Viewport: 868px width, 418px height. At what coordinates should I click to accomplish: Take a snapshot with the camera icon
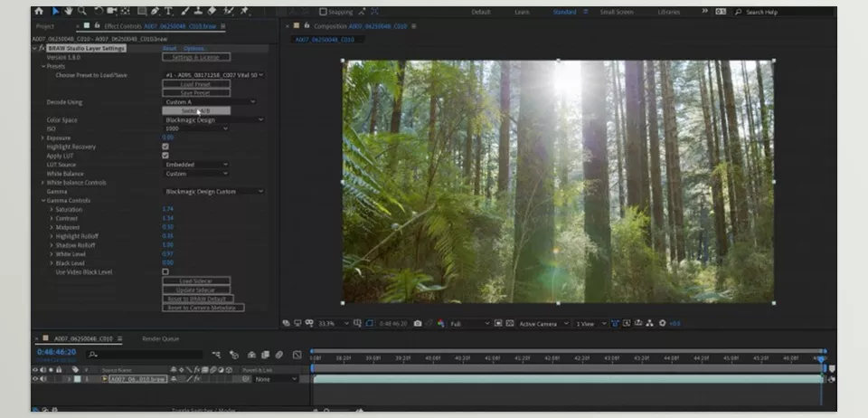coord(418,323)
